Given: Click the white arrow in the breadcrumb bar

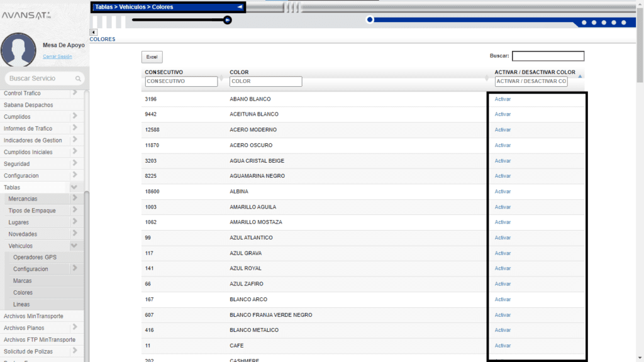Looking at the screenshot, I should [240, 7].
